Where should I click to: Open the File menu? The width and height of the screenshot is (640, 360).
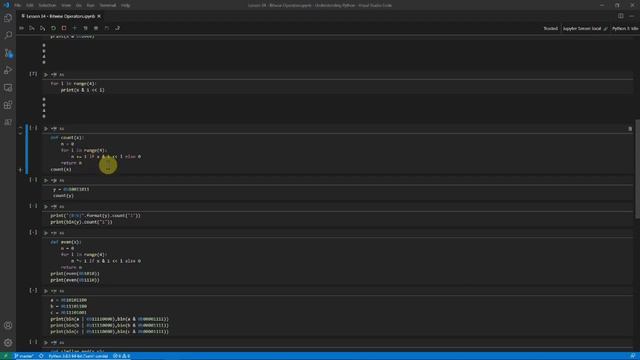(x=18, y=5)
